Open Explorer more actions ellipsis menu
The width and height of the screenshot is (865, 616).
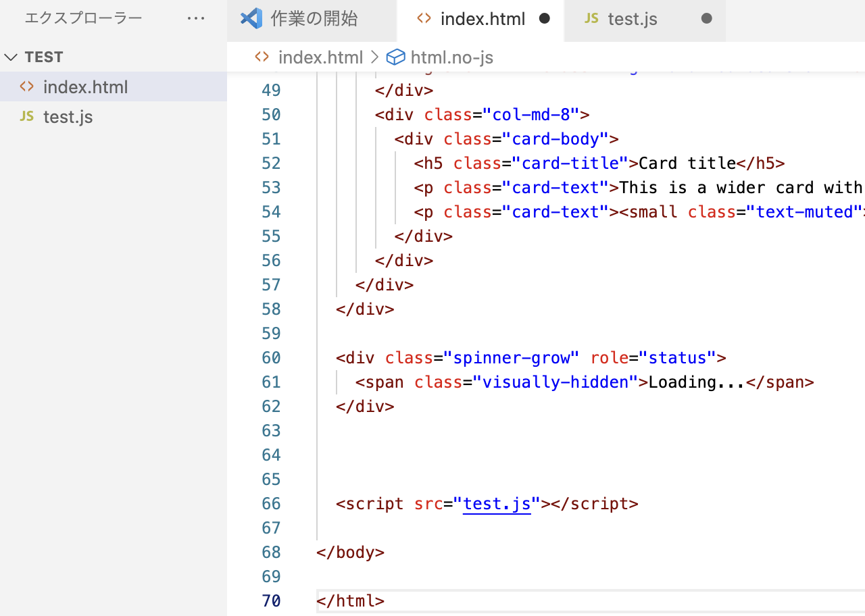pos(196,18)
